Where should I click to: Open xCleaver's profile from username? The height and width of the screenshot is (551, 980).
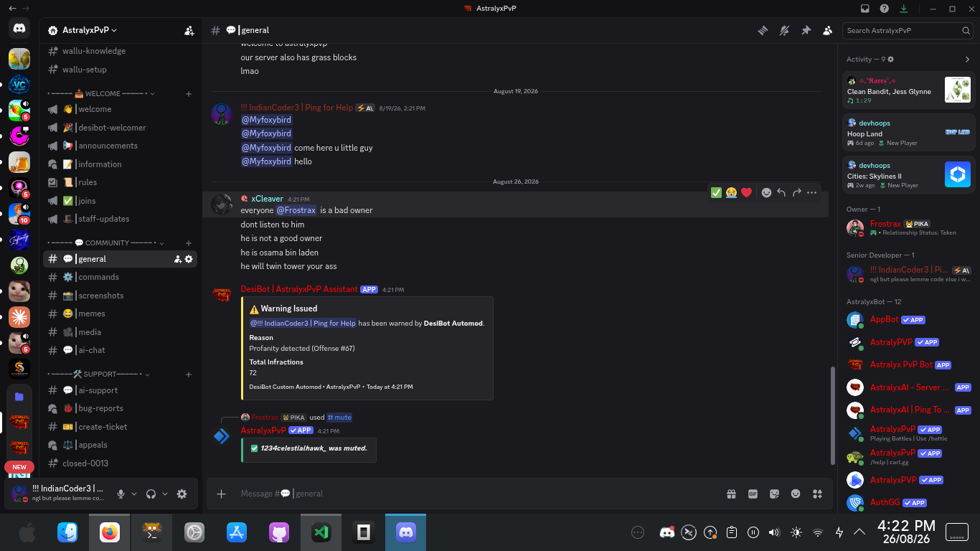tap(267, 199)
